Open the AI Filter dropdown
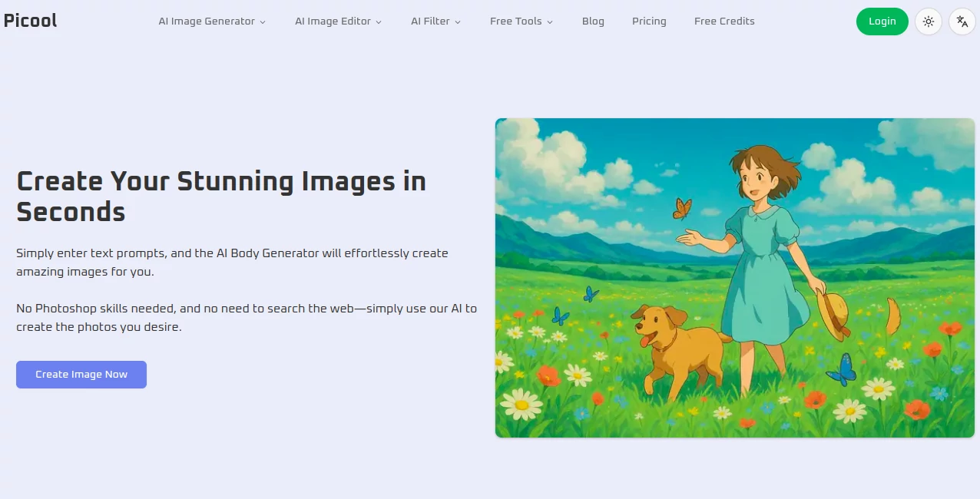This screenshot has height=499, width=980. (x=435, y=21)
